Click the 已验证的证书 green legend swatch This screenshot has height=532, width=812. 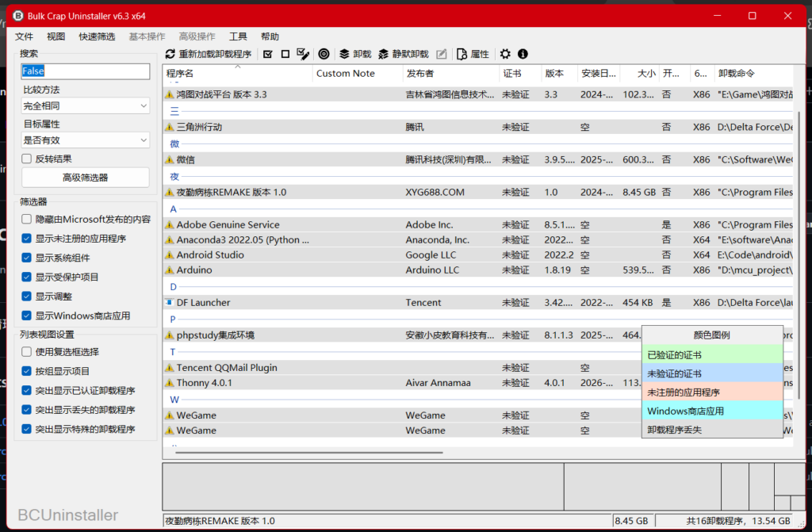[x=712, y=355]
